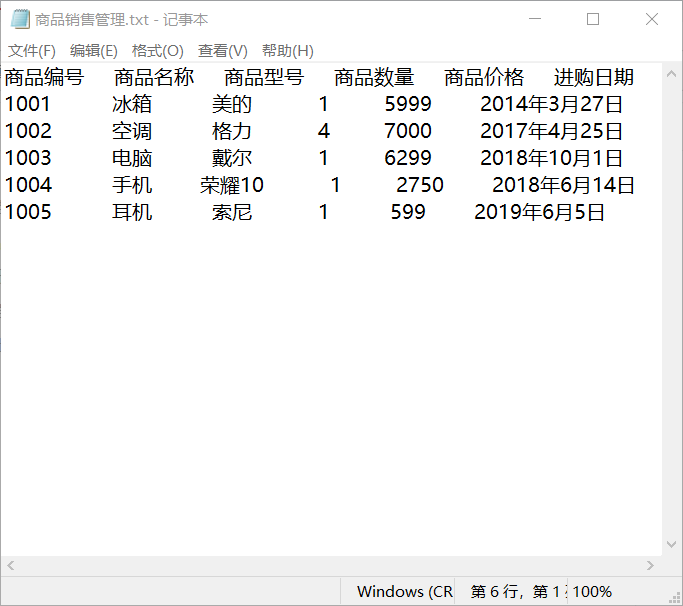Image resolution: width=683 pixels, height=606 pixels.
Task: Click the 商品型号 header text
Action: (x=264, y=78)
